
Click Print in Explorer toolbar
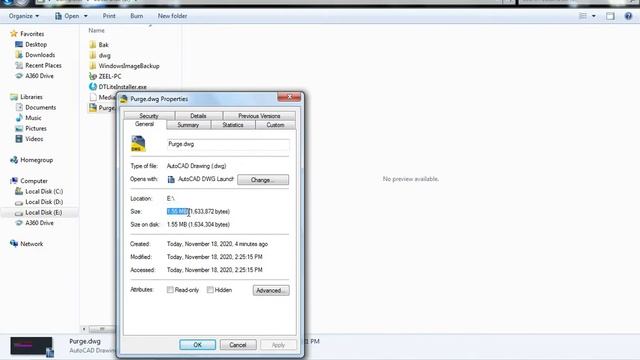click(109, 16)
